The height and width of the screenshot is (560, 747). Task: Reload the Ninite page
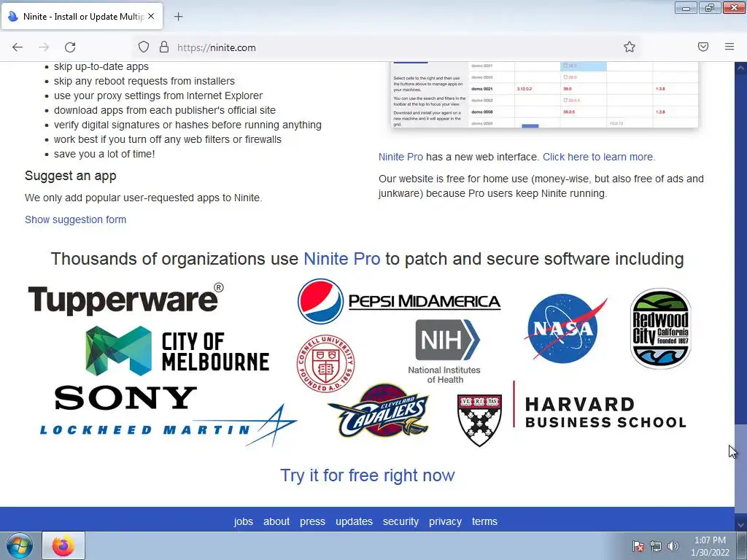coord(70,47)
